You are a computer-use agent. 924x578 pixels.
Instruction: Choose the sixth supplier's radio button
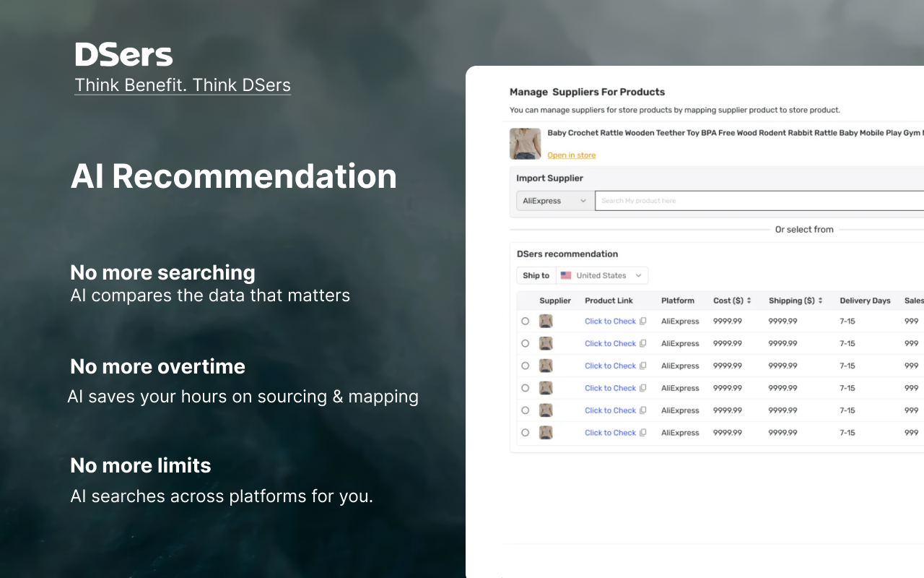525,433
